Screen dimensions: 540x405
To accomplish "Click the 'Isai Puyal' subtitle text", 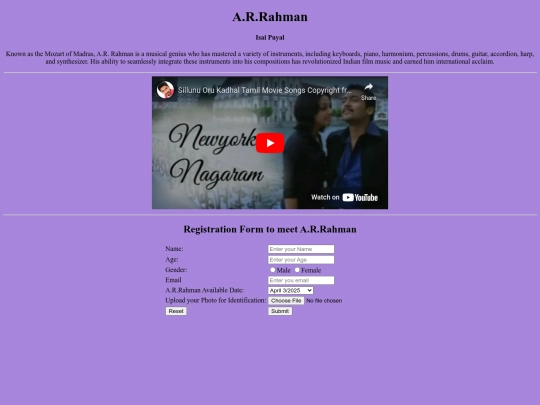I will click(x=270, y=38).
